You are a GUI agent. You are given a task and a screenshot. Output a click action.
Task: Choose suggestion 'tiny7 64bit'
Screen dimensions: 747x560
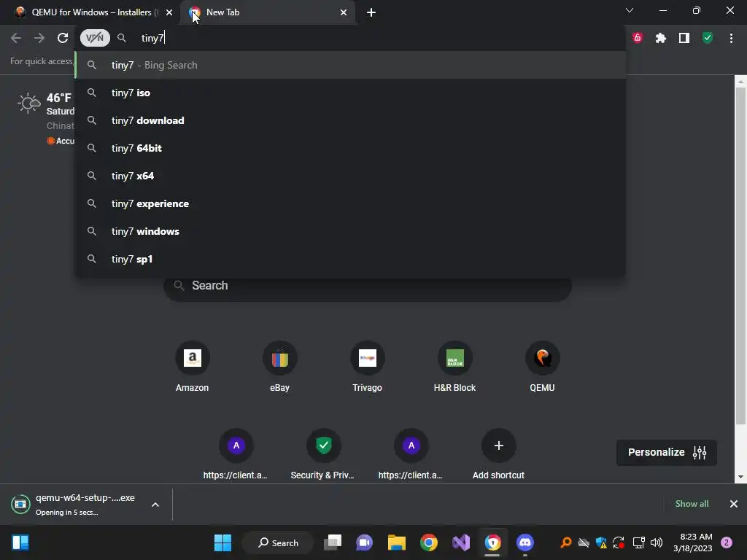(350, 148)
